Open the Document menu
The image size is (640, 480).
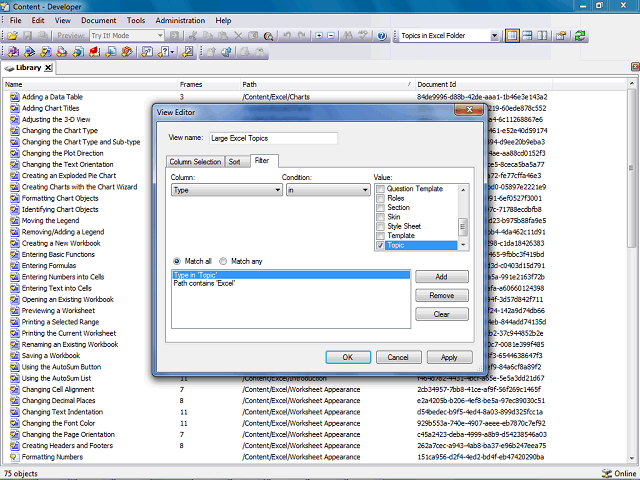coord(98,20)
